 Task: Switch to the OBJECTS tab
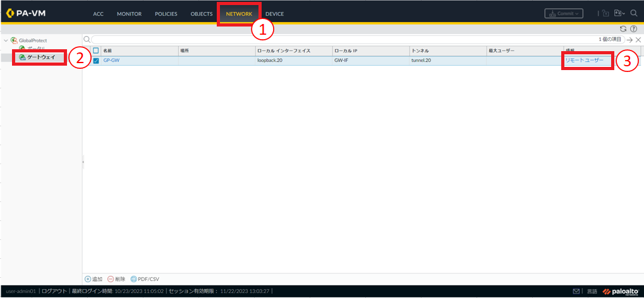click(x=201, y=14)
